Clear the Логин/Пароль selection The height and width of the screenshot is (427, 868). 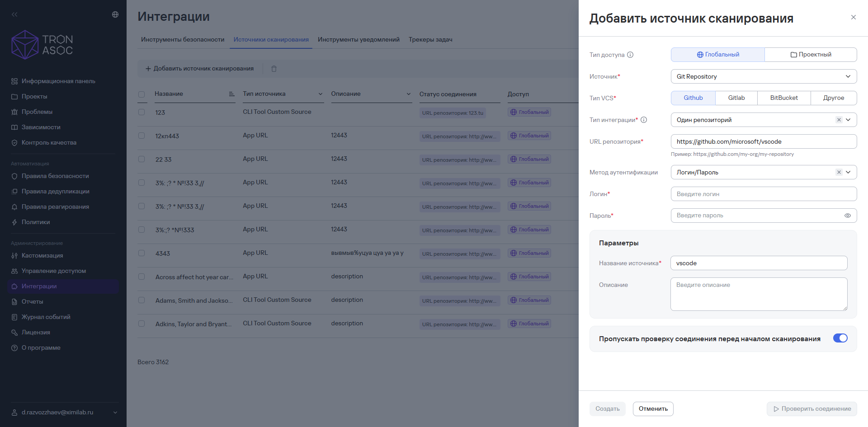point(839,172)
